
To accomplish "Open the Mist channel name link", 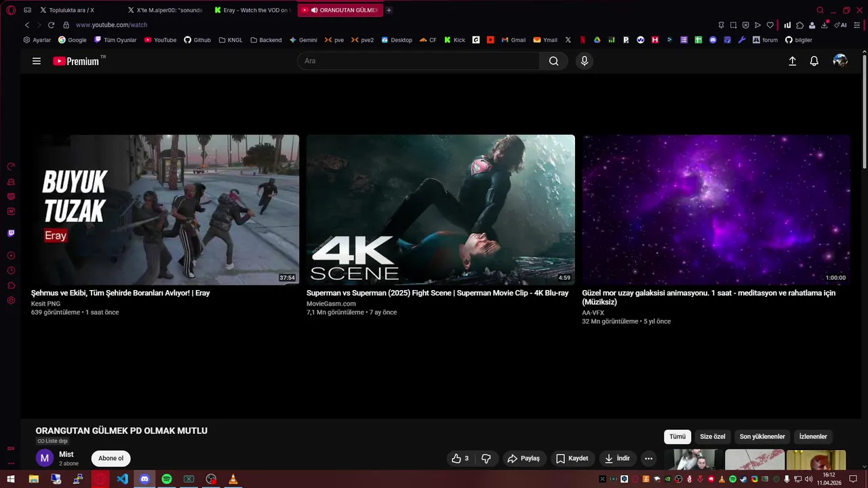I will coord(66,454).
